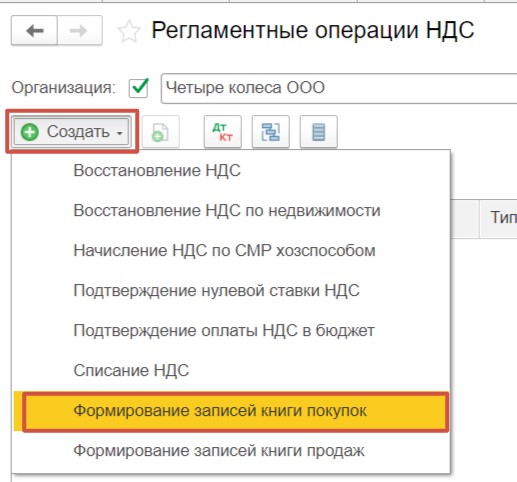Click the forward navigation arrow
517x482 pixels.
point(79,31)
